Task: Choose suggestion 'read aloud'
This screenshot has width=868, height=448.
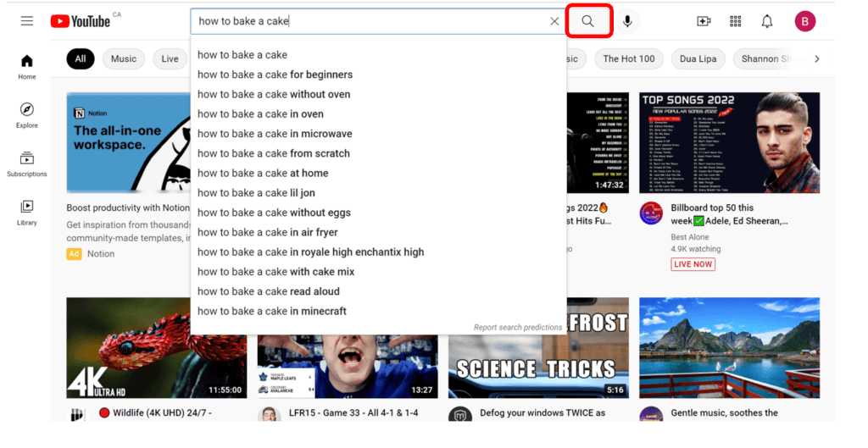Action: tap(379, 291)
